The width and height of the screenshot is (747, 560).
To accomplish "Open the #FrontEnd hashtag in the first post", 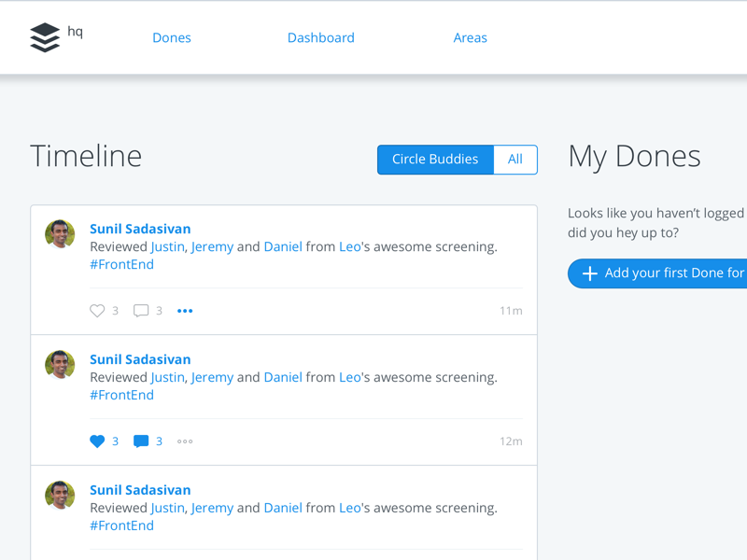I will 121,264.
